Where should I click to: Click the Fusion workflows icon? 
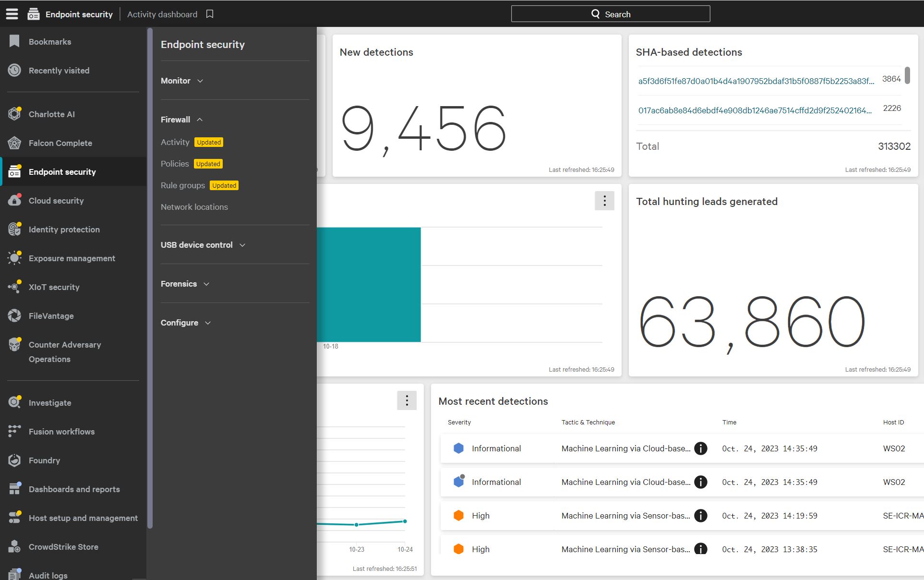[14, 431]
